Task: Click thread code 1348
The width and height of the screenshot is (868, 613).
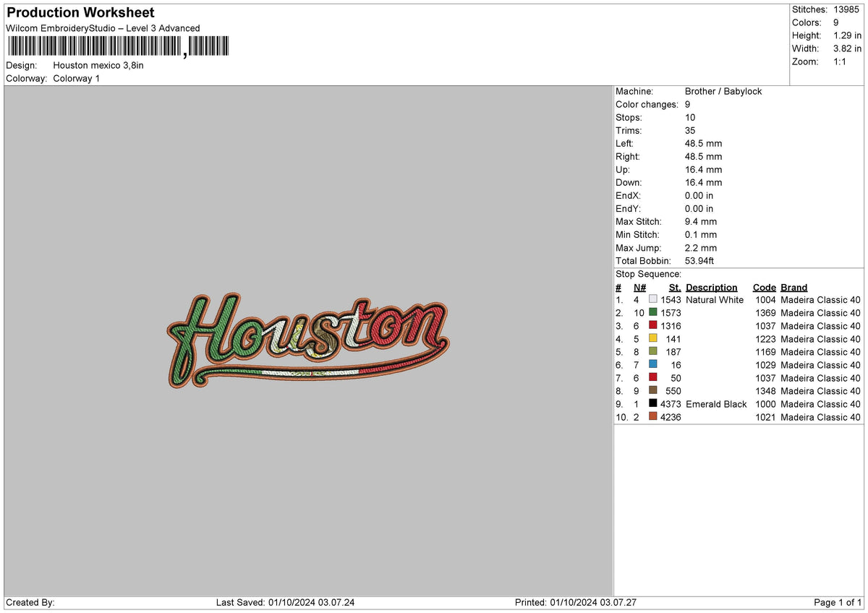Action: (765, 390)
